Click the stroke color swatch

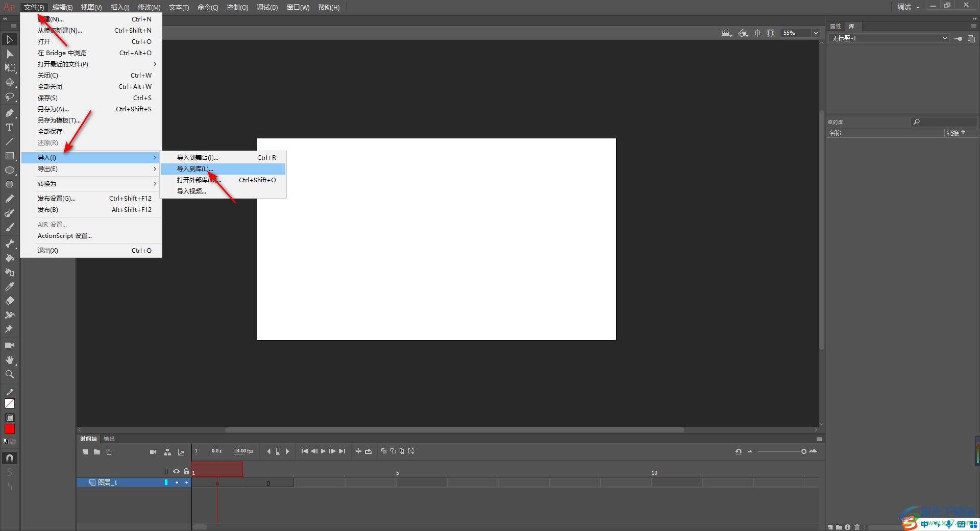10,403
